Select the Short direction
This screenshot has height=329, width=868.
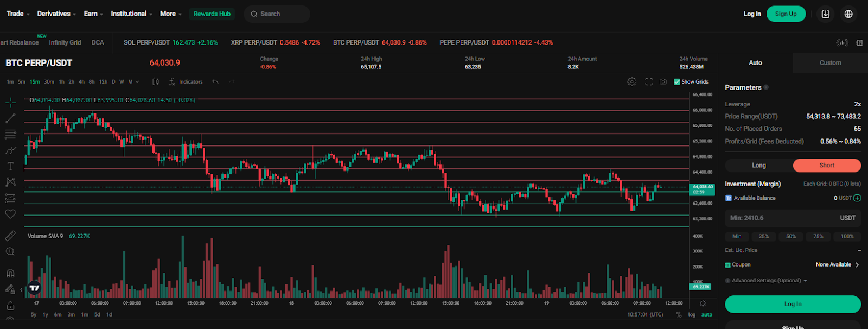click(827, 166)
